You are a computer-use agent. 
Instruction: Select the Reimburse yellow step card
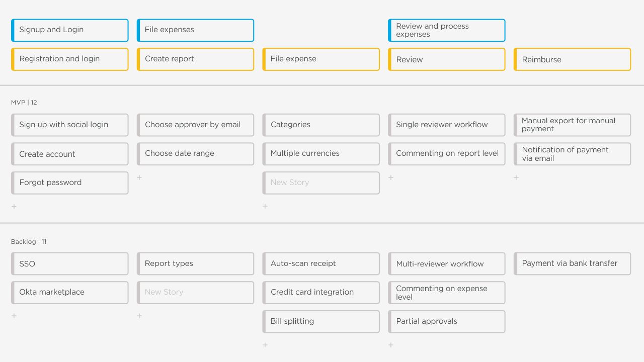click(572, 59)
